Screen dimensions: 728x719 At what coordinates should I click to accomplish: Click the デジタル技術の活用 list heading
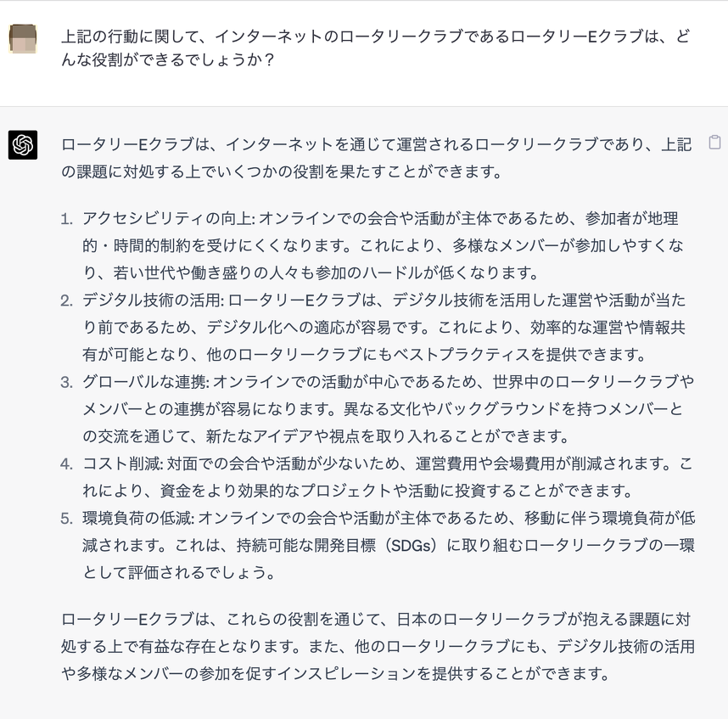[152, 300]
